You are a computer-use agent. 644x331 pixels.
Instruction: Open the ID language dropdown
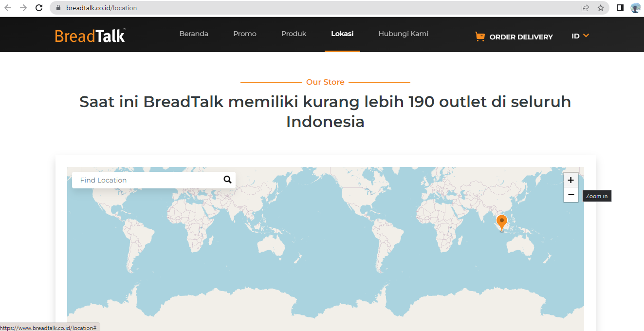[580, 36]
